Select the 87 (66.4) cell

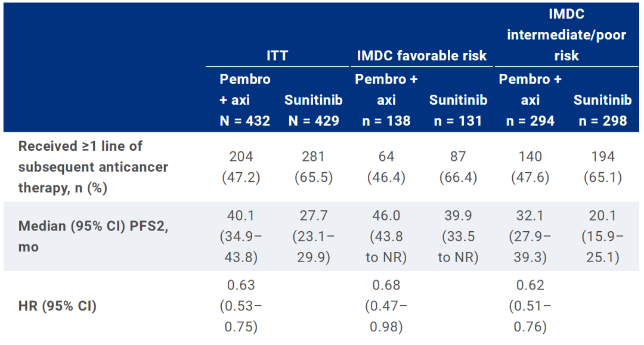(x=458, y=167)
